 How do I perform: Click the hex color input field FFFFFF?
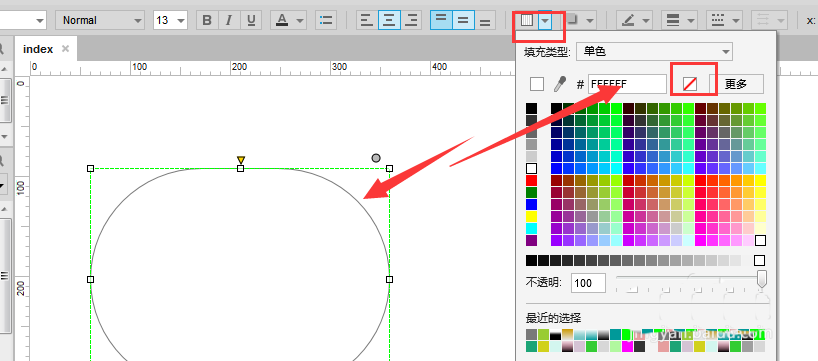coord(628,84)
